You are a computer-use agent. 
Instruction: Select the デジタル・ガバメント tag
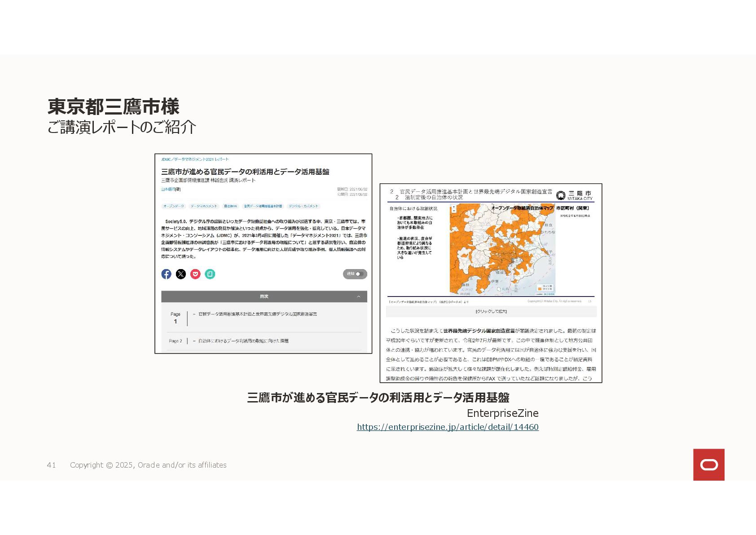[303, 206]
